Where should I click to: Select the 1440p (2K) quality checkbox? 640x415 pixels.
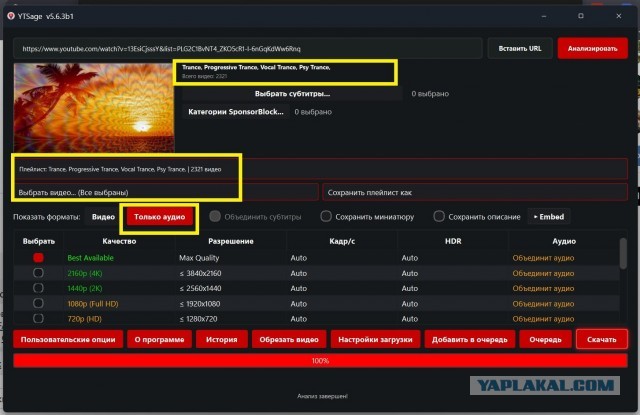[x=38, y=288]
